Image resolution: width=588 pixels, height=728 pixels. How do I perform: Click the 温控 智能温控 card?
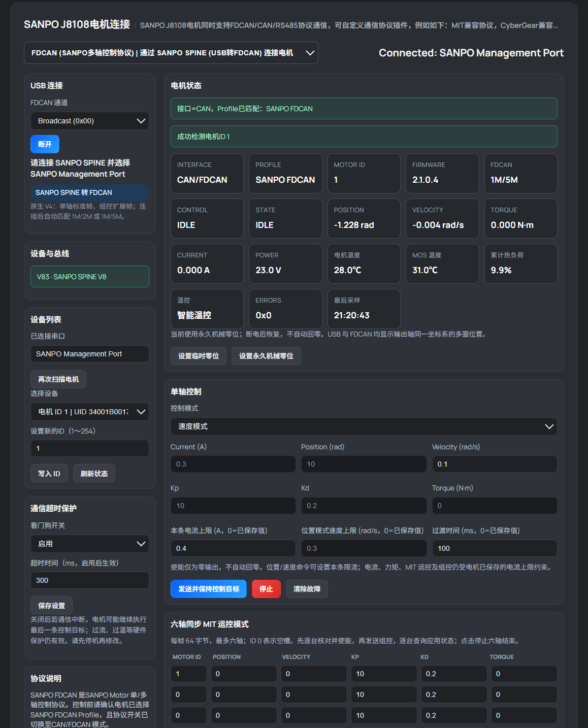207,309
